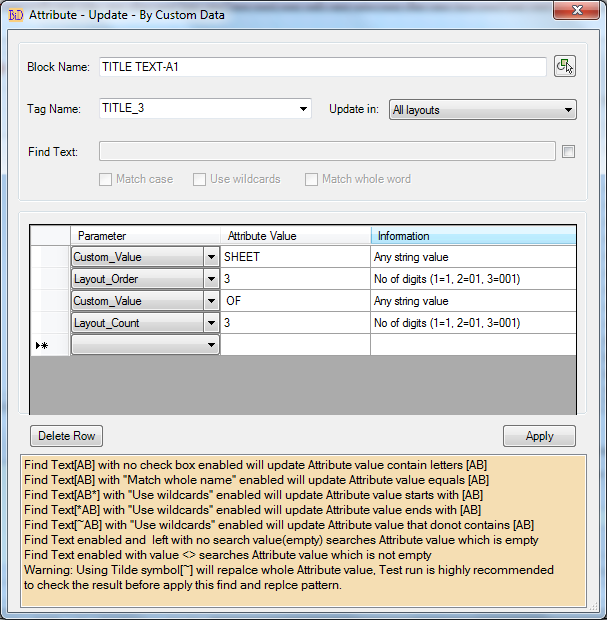Click the Delete Row button
The height and width of the screenshot is (620, 607).
point(66,436)
